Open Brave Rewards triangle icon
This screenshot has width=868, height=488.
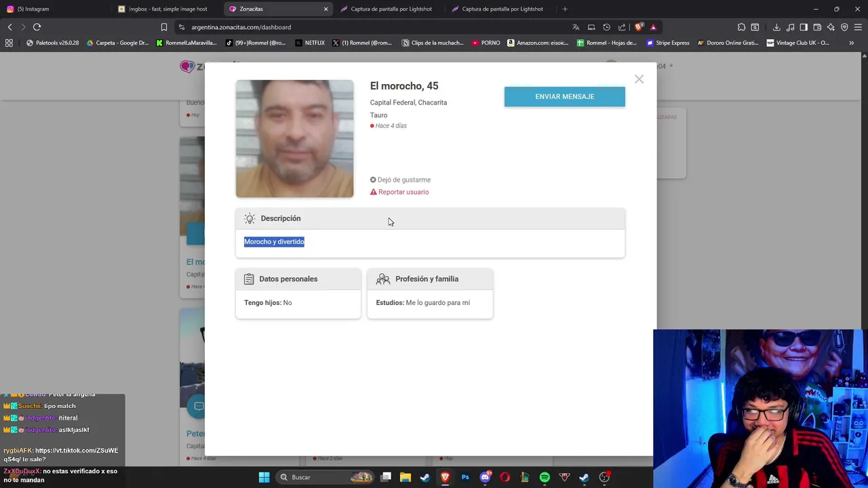click(653, 27)
